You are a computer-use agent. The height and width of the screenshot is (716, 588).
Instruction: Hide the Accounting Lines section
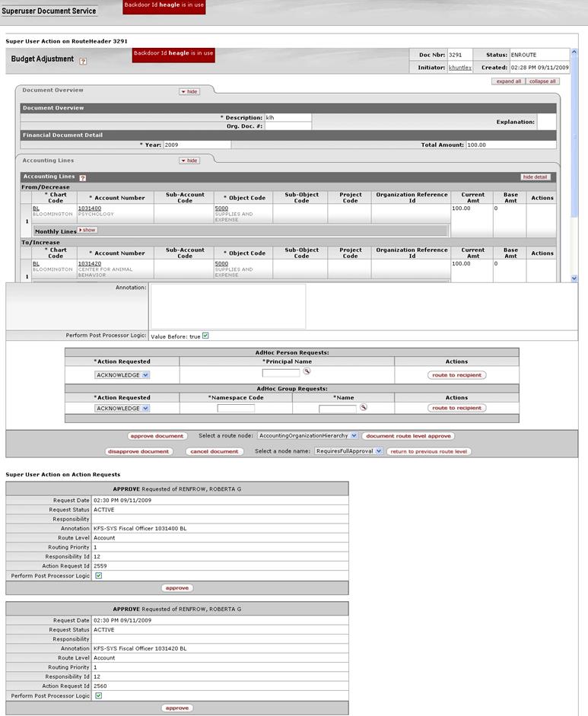[189, 161]
